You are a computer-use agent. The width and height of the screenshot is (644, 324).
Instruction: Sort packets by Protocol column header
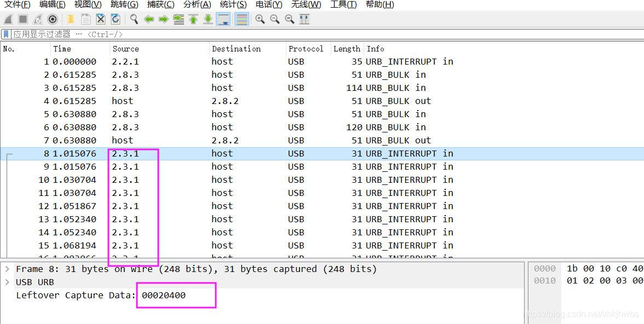click(x=306, y=49)
